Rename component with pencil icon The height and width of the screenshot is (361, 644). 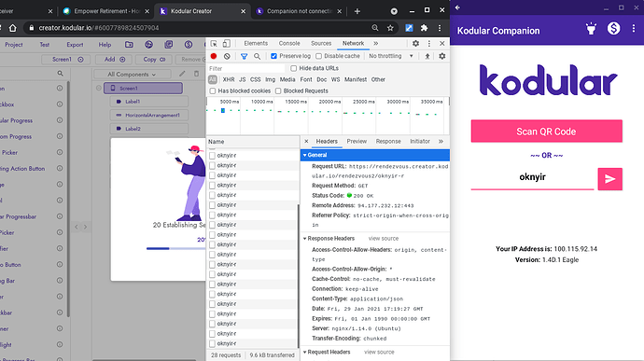coord(182,74)
